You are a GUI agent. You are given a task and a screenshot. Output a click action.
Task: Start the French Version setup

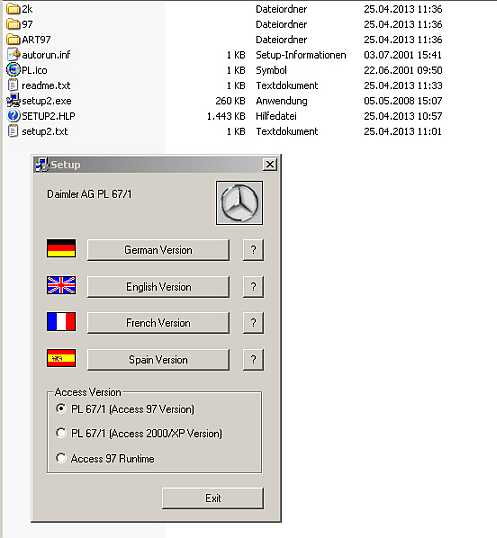(158, 323)
